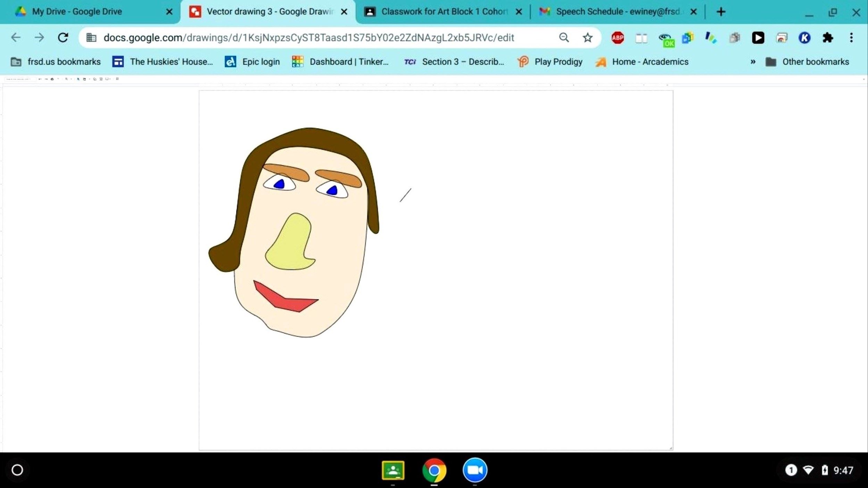
Task: Open Chrome's three-dot menu
Action: pyautogui.click(x=851, y=38)
